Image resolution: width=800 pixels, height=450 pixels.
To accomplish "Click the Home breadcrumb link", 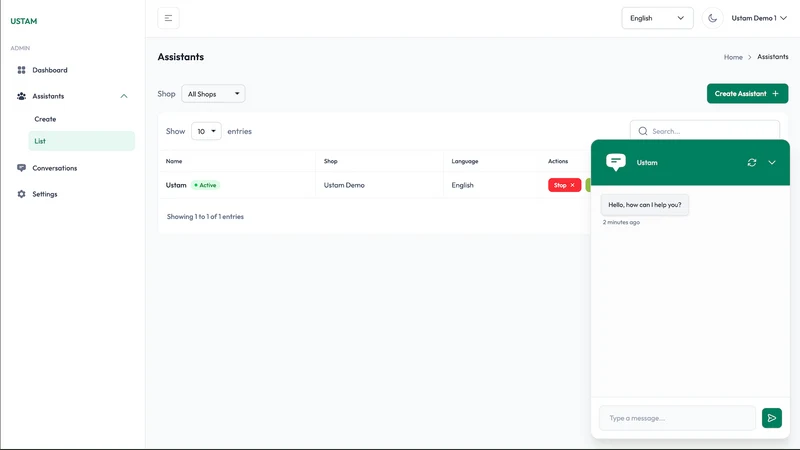I will coord(733,57).
